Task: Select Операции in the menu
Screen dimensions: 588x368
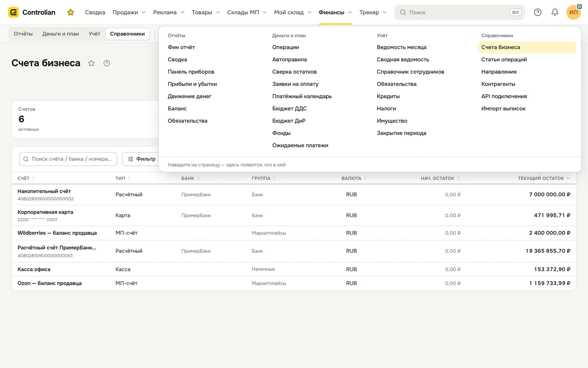Action: (x=286, y=47)
